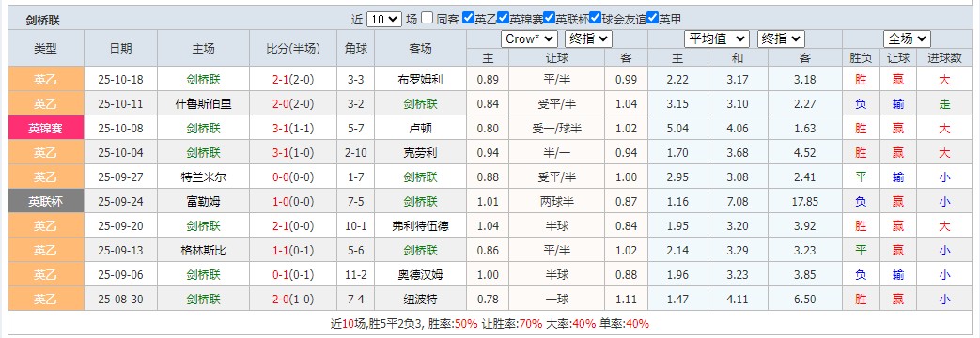Click the handicap value 受一/球半

coord(557,129)
